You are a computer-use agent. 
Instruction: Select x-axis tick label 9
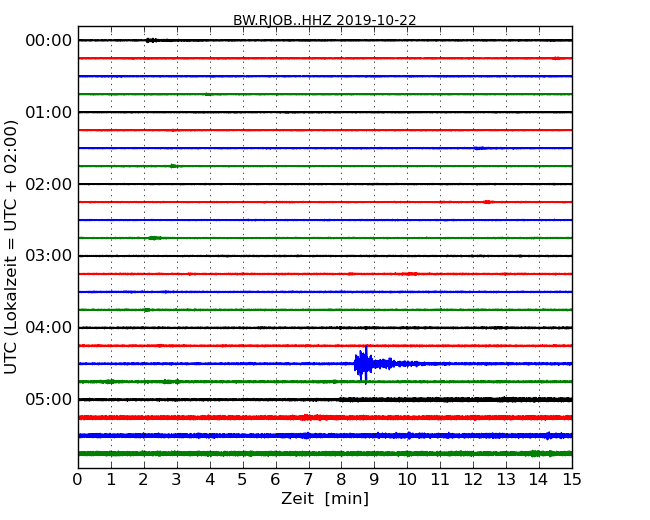374,479
